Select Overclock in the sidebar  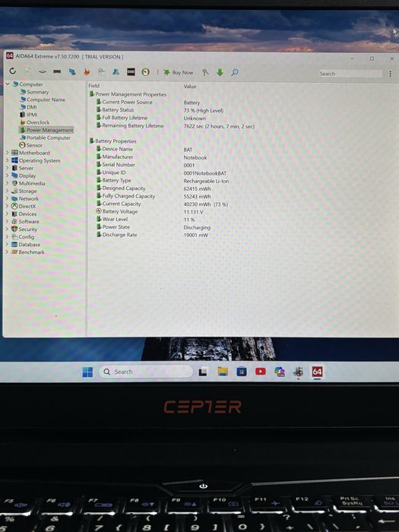click(35, 122)
